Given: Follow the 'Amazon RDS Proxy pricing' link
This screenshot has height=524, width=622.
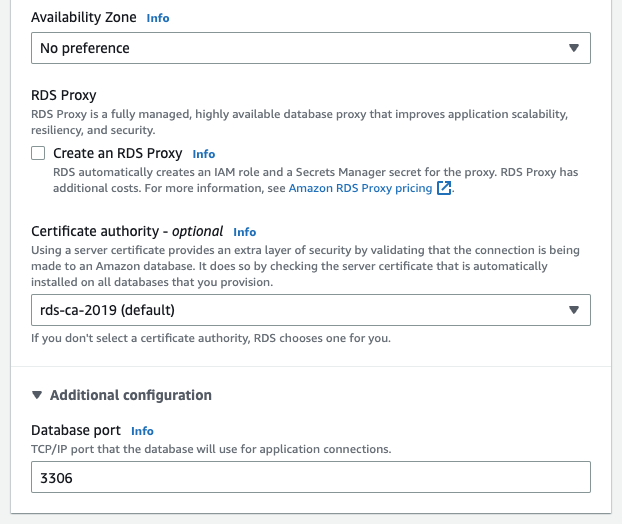Looking at the screenshot, I should point(360,188).
